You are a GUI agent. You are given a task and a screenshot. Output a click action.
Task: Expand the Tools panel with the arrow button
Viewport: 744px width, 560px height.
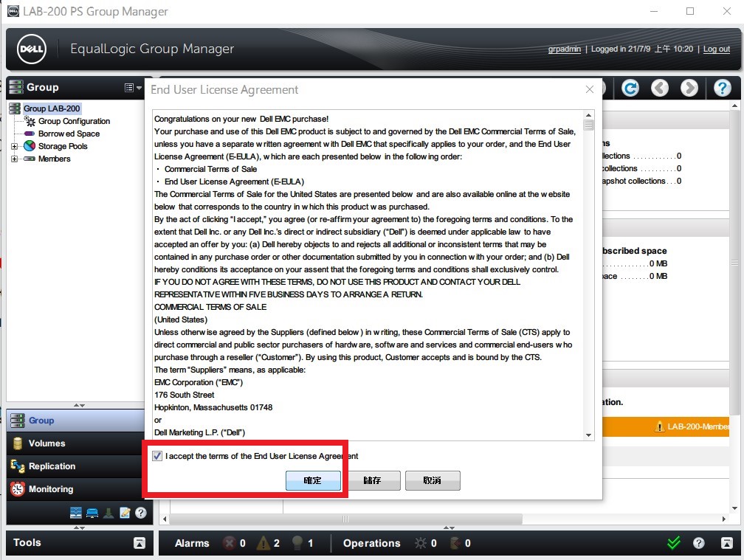point(139,543)
